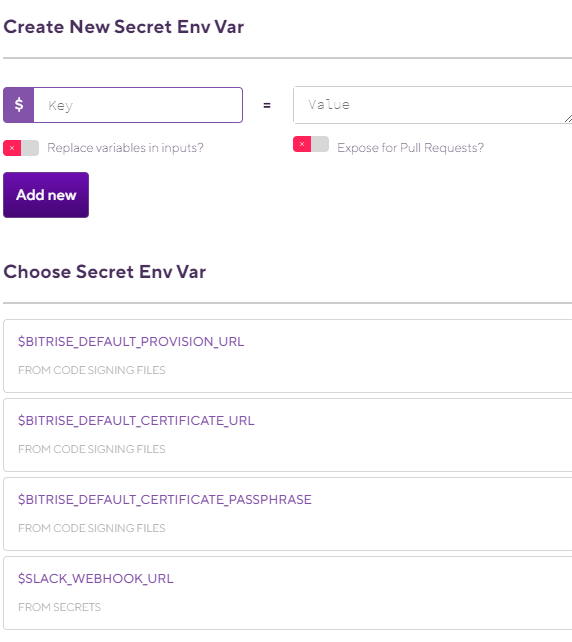Click the Choose Secret Env Var heading
This screenshot has height=642, width=572.
tap(105, 272)
